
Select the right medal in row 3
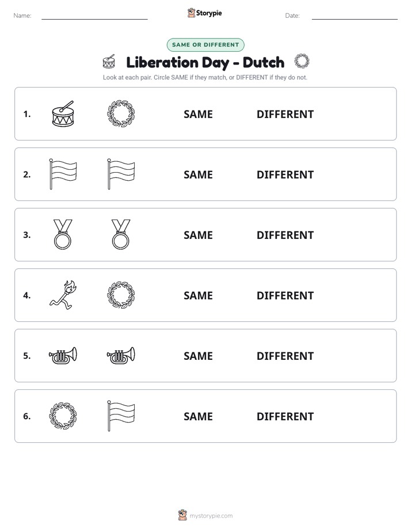(x=121, y=234)
